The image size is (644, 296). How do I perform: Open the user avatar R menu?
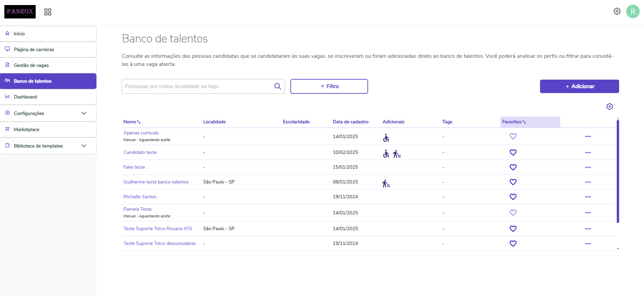point(633,11)
